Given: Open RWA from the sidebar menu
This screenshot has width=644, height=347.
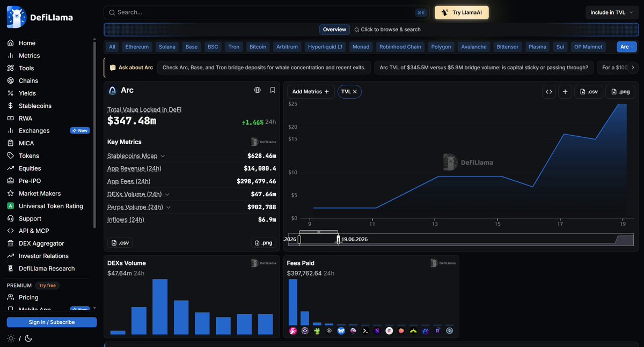Looking at the screenshot, I should point(26,119).
